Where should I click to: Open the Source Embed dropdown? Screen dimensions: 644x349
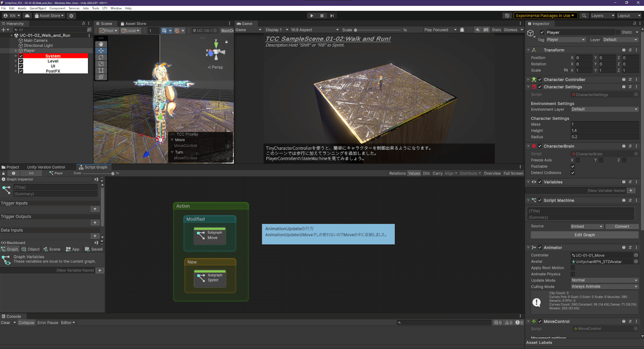587,227
